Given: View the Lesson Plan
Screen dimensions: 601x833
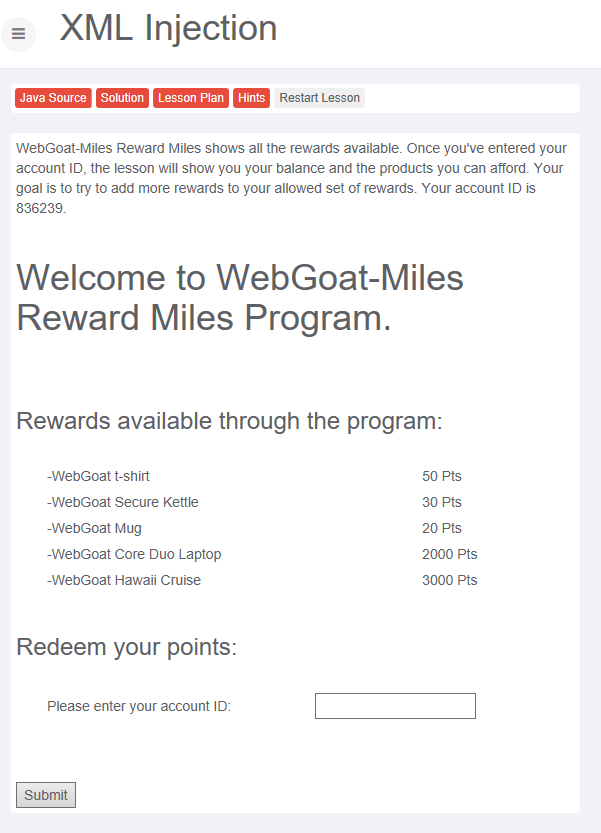Looking at the screenshot, I should (191, 98).
